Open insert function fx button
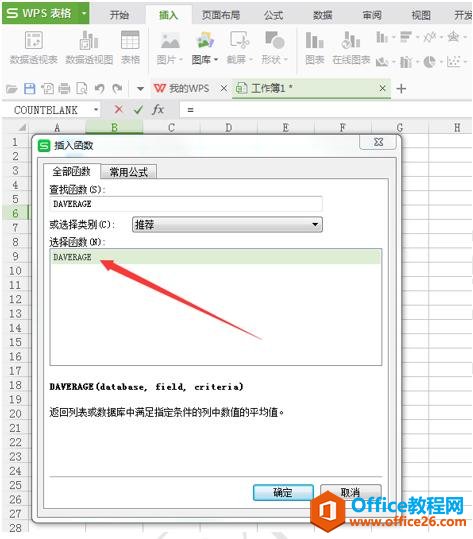473x539 pixels. (x=158, y=110)
